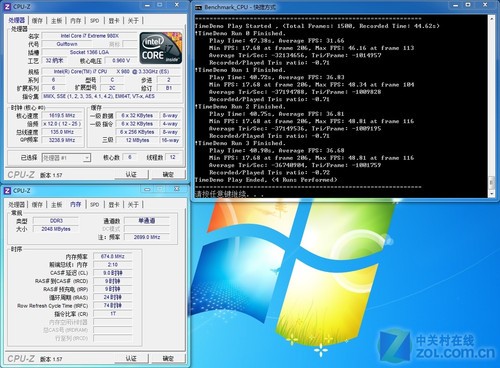Close the Benchmark_CPU console window
This screenshot has width=500, height=368.
pos(485,5)
